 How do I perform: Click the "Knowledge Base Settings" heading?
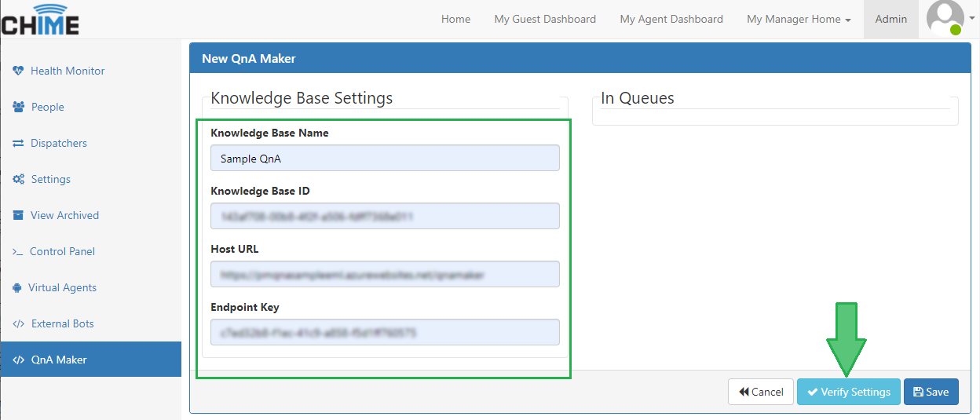coord(302,98)
